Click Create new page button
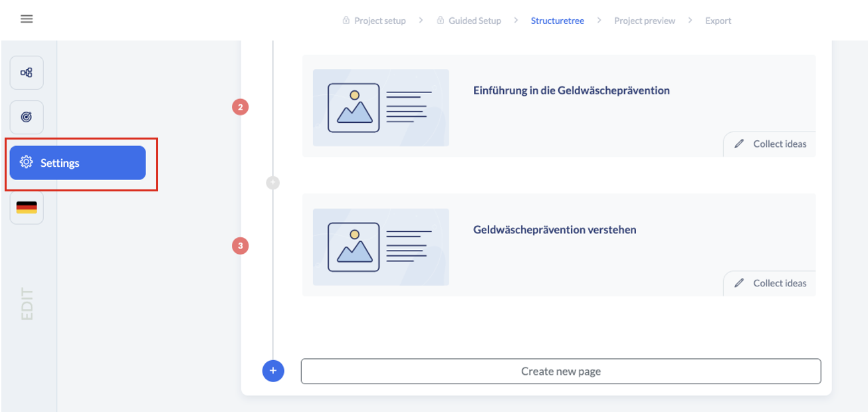Viewport: 868px width, 412px height. [x=561, y=371]
